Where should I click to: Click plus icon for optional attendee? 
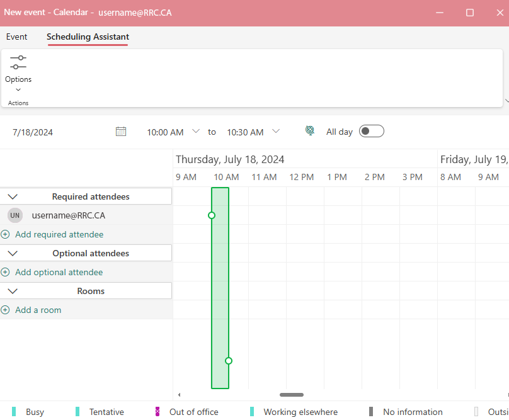(x=6, y=272)
